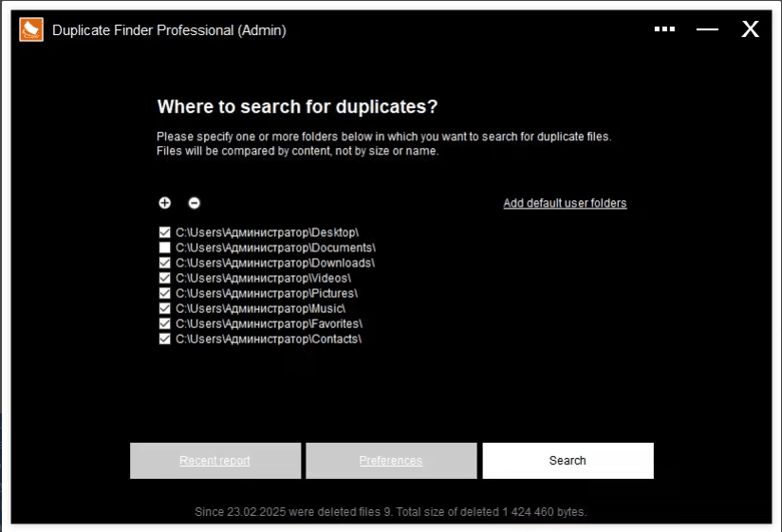Open the Preferences button
The width and height of the screenshot is (782, 532).
point(391,461)
